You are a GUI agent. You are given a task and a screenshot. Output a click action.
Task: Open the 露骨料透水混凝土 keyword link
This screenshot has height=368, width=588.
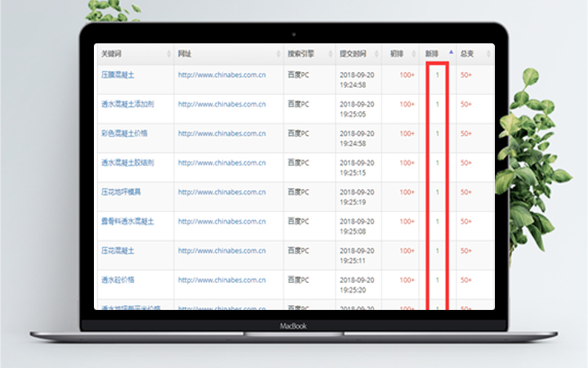pos(127,221)
